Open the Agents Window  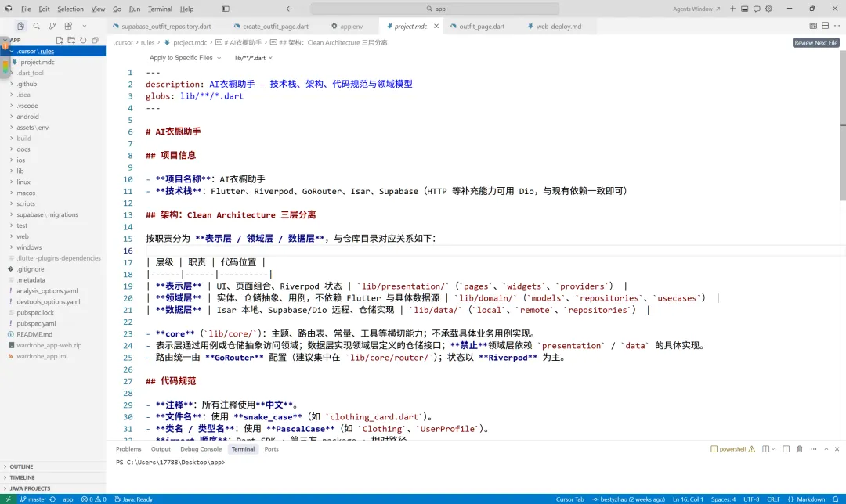pyautogui.click(x=696, y=9)
